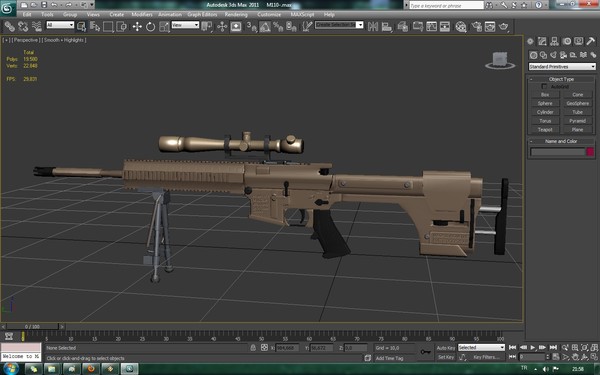Image resolution: width=600 pixels, height=375 pixels.
Task: Open the 3ds Max application menu button
Action: coord(8,8)
